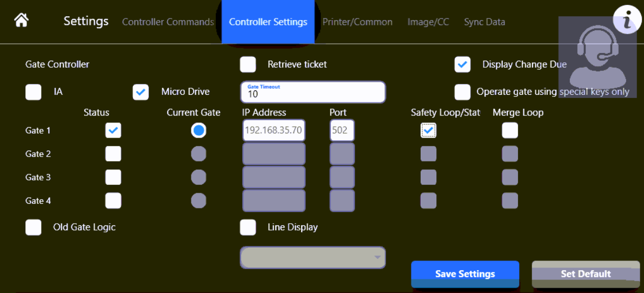Click the Gate 2 Port field
This screenshot has height=293, width=644.
click(342, 154)
